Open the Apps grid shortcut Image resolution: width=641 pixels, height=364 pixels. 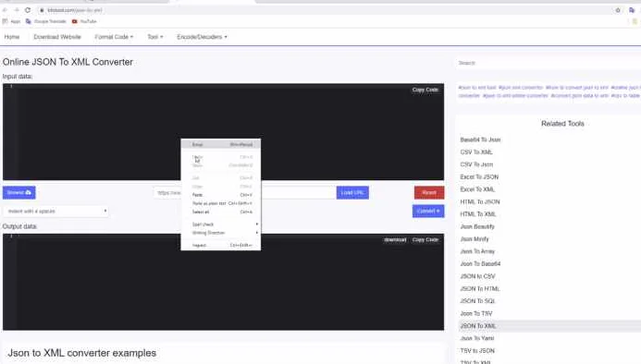(x=11, y=21)
